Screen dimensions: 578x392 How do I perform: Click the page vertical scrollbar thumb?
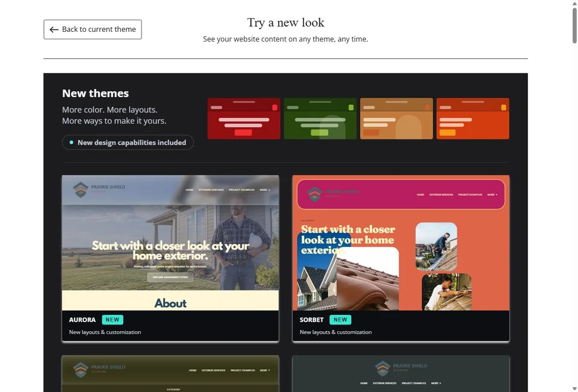(574, 25)
